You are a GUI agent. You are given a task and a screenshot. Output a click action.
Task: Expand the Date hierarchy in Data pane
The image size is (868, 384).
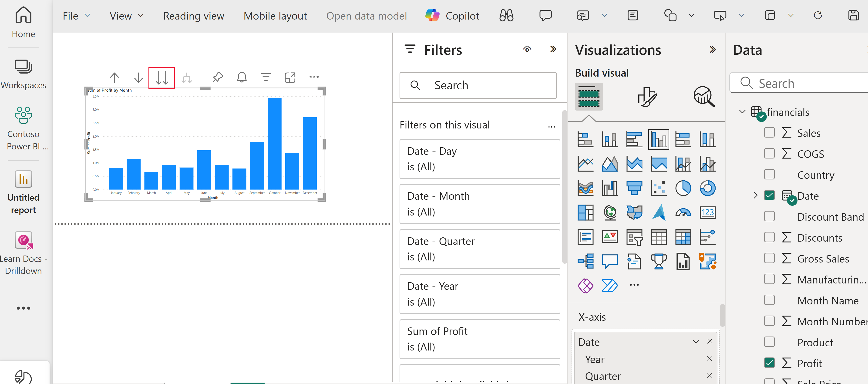pos(755,195)
